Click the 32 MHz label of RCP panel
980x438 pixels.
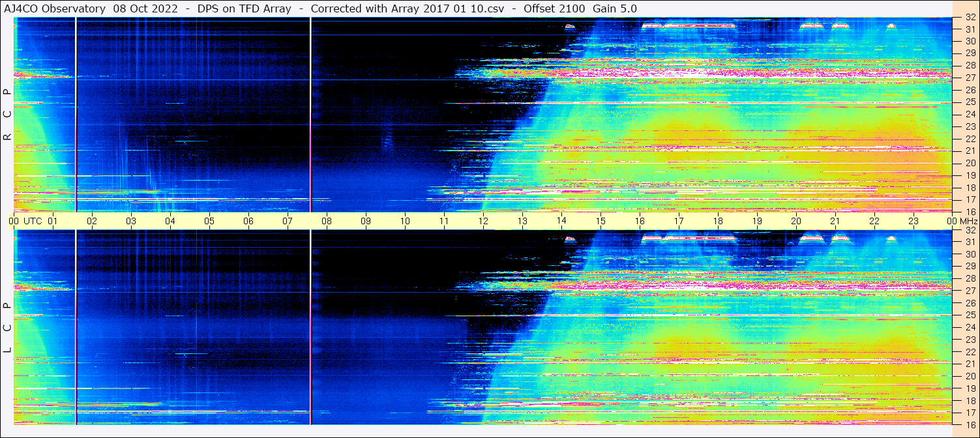coord(970,18)
